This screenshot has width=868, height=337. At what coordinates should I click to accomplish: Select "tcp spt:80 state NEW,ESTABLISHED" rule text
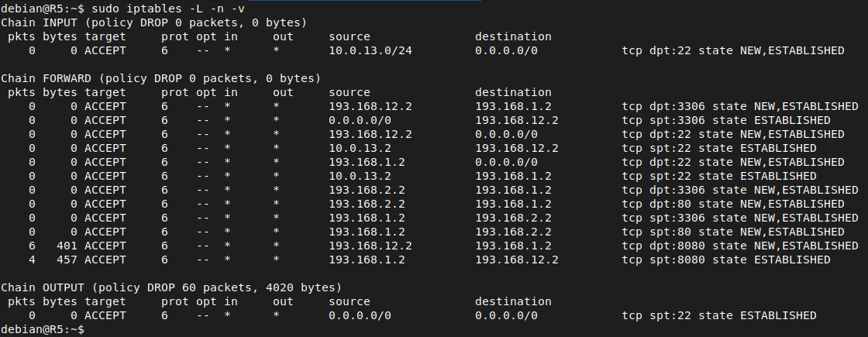733,232
